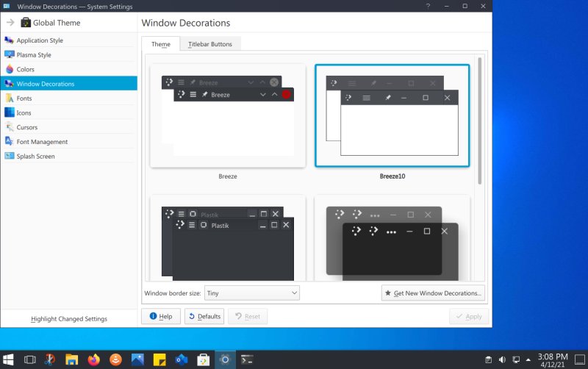
Task: Toggle Highlight Changed Settings
Action: [x=69, y=319]
